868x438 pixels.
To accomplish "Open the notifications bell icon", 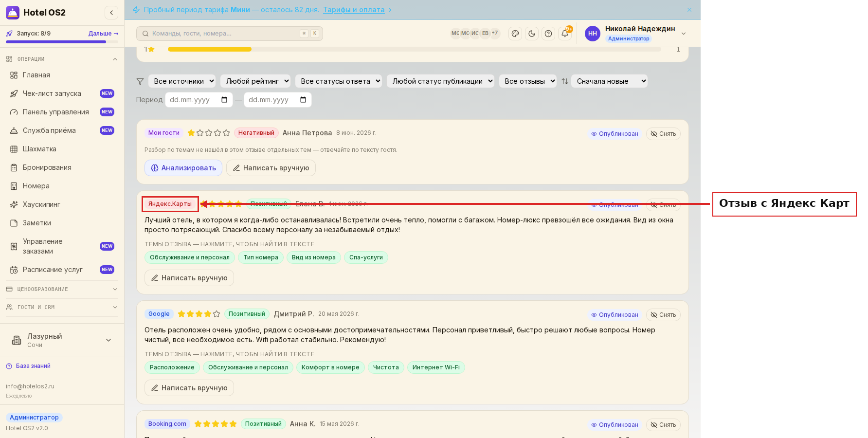I will [565, 34].
